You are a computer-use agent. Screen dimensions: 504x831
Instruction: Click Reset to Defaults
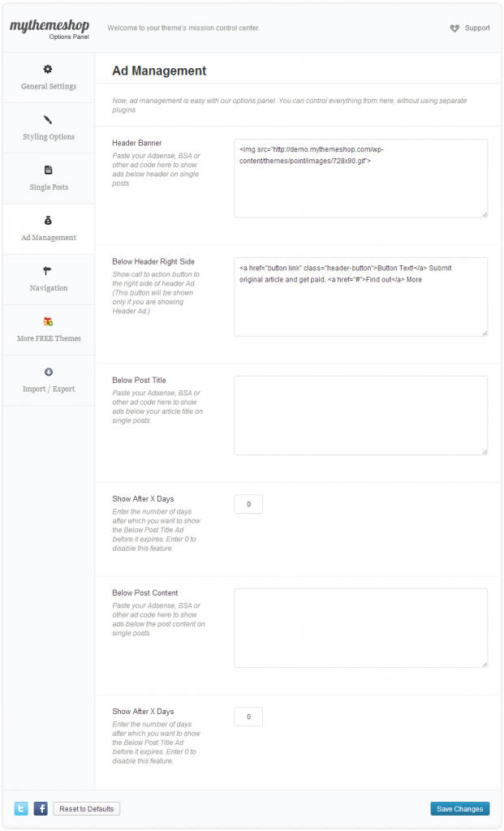86,808
